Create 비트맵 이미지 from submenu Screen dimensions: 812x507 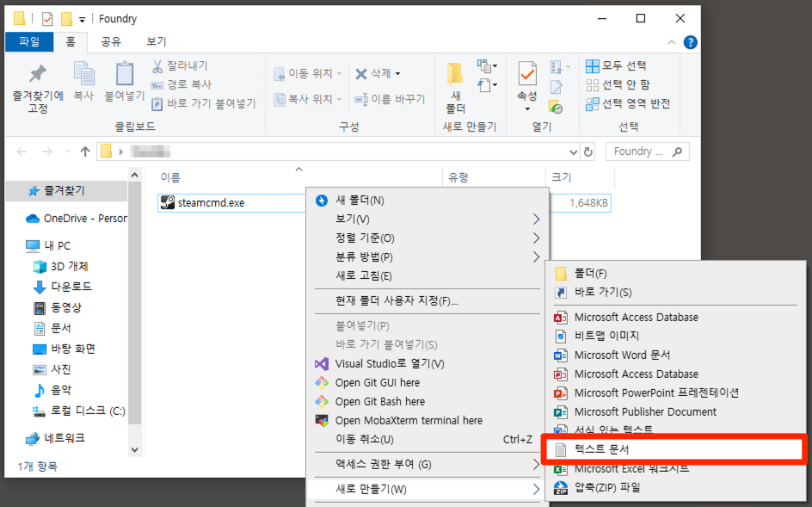(674, 336)
